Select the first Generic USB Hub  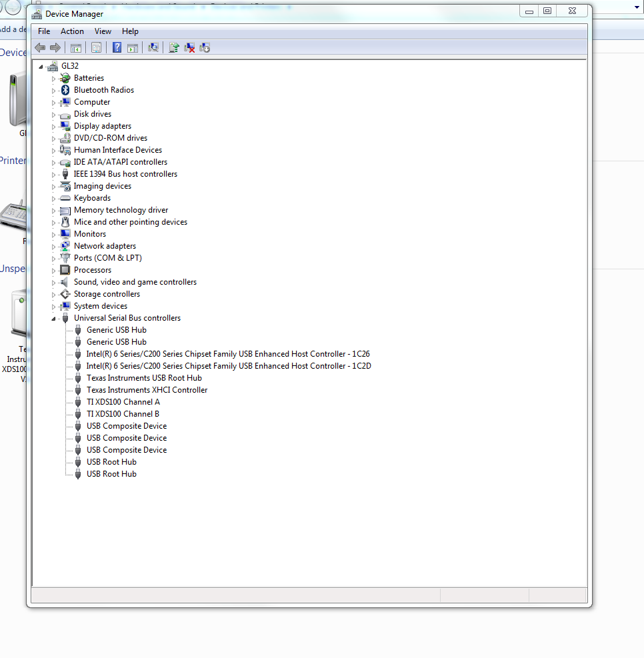tap(117, 330)
